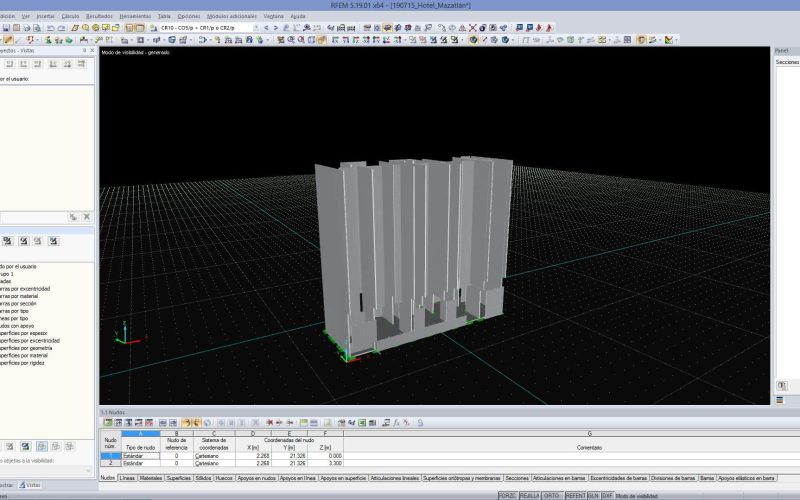The image size is (800, 500).
Task: Toggle the FORZC status bar button
Action: 507,495
